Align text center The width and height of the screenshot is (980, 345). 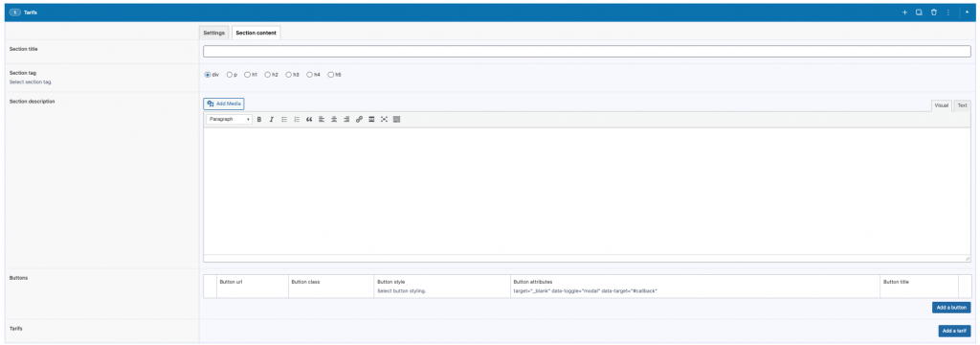(x=334, y=119)
